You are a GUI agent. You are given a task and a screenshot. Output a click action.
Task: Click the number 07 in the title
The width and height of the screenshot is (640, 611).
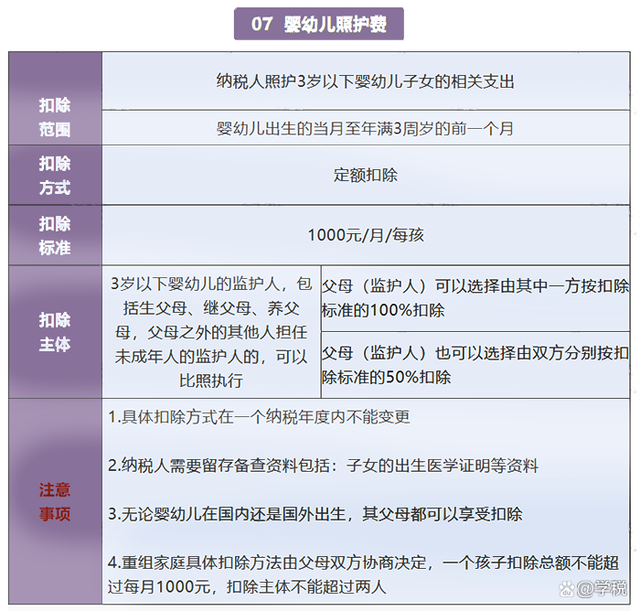coord(262,24)
